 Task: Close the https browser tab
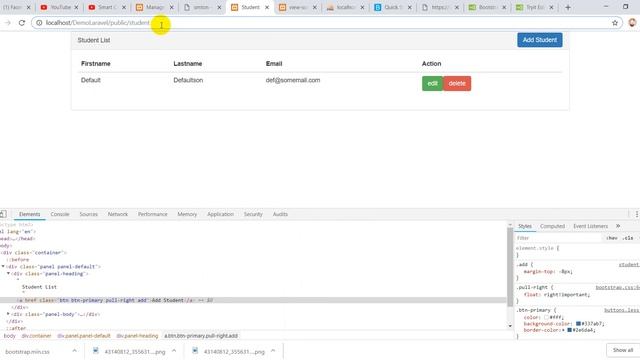pos(457,7)
